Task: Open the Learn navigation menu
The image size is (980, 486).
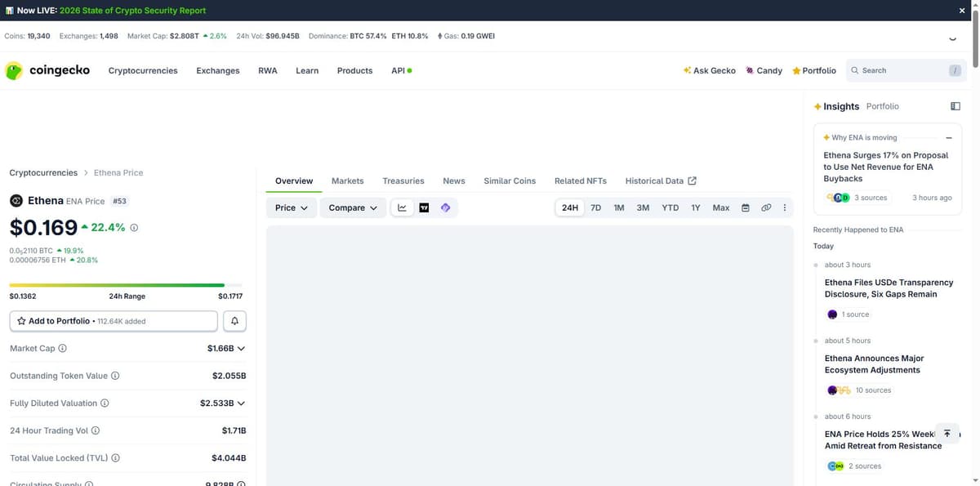Action: tap(307, 71)
